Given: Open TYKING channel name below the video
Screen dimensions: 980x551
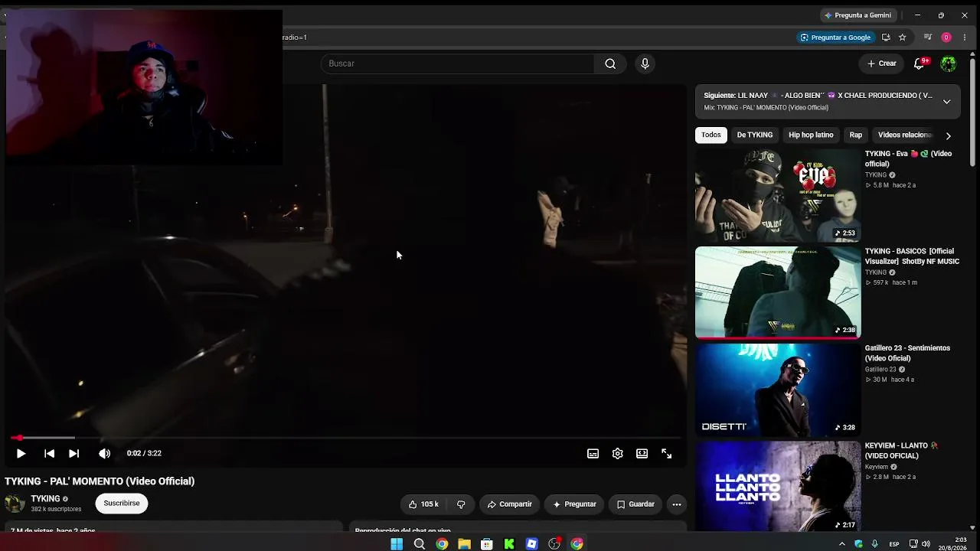Looking at the screenshot, I should coord(45,499).
